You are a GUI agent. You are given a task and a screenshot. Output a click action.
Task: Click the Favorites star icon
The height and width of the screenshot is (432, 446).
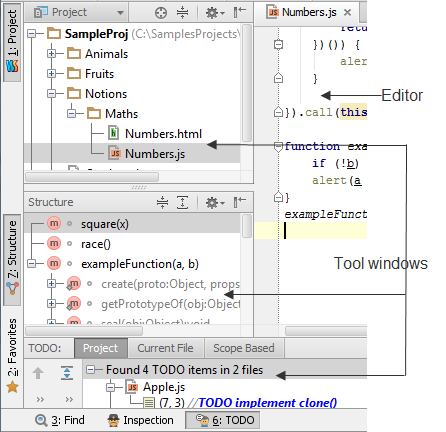click(12, 387)
